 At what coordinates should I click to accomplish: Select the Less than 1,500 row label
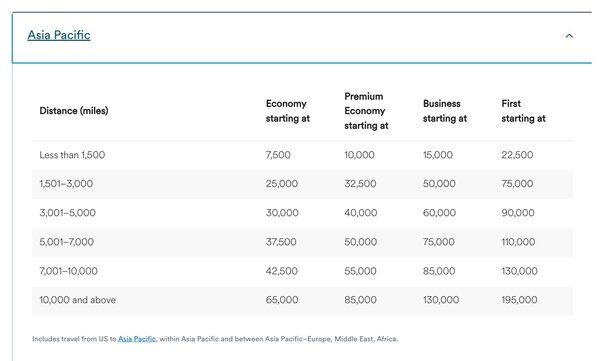[72, 155]
